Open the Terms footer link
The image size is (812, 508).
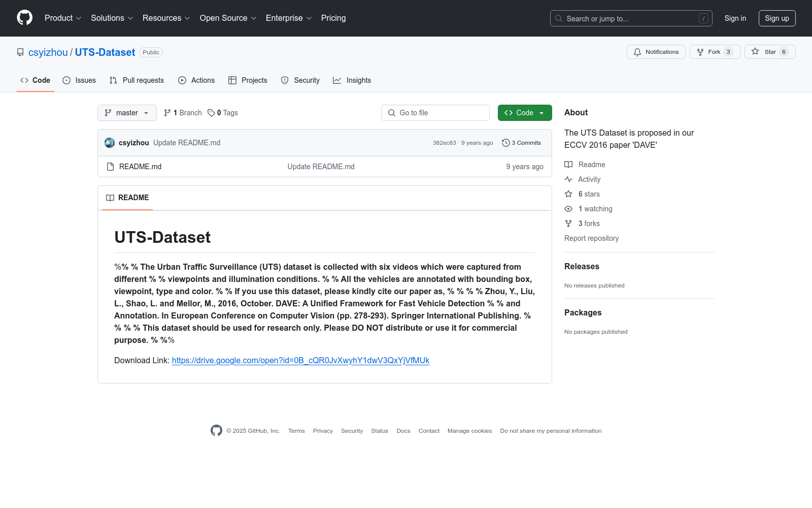[x=296, y=431]
